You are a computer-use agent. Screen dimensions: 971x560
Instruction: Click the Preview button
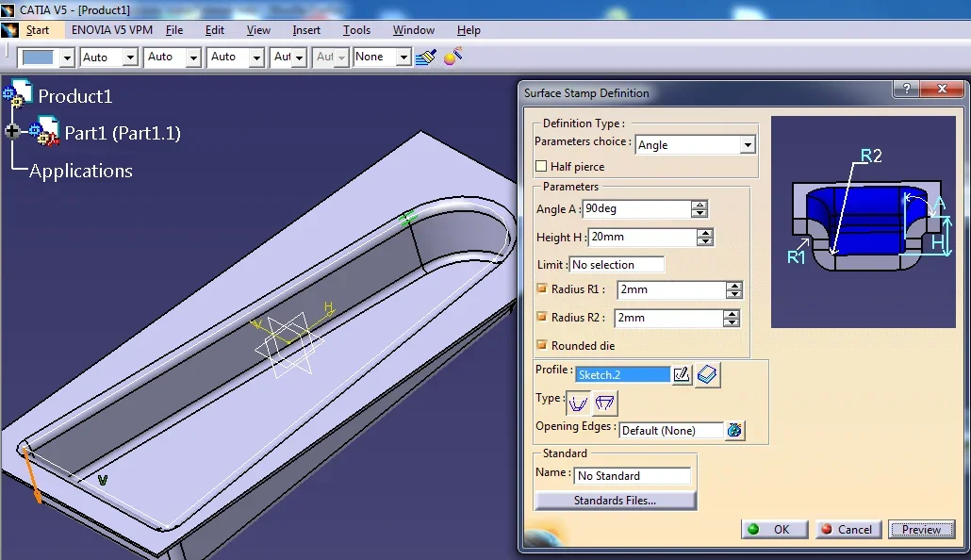921,529
